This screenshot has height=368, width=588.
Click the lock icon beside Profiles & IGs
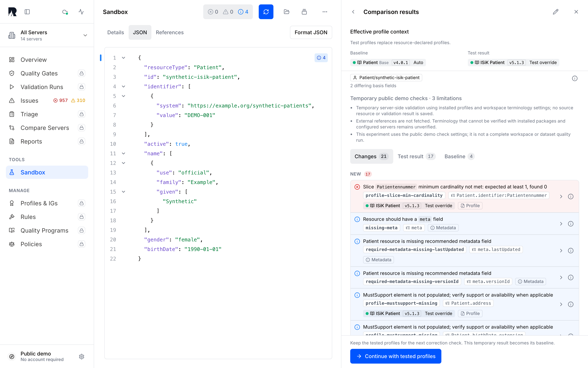click(x=82, y=203)
